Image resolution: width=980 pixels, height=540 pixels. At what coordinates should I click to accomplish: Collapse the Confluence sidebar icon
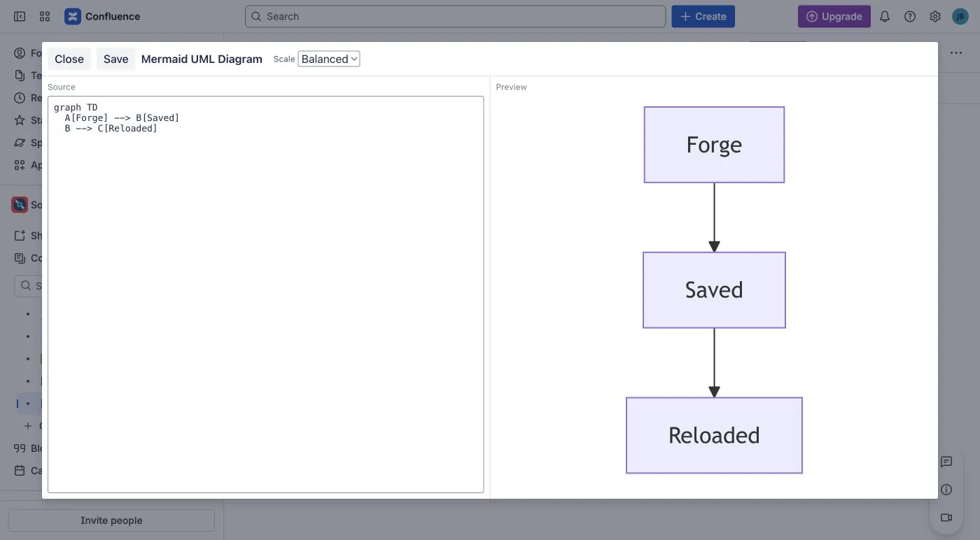coord(20,16)
